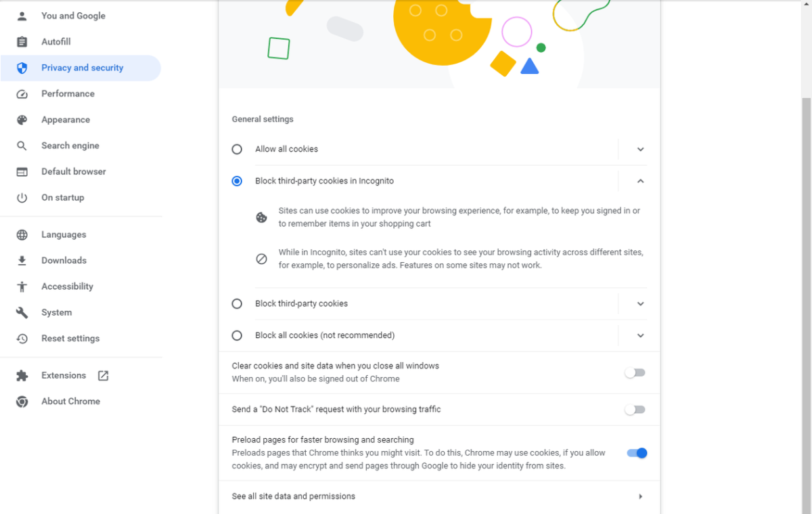
Task: Select the Allow all cookies radio button
Action: pyautogui.click(x=237, y=149)
